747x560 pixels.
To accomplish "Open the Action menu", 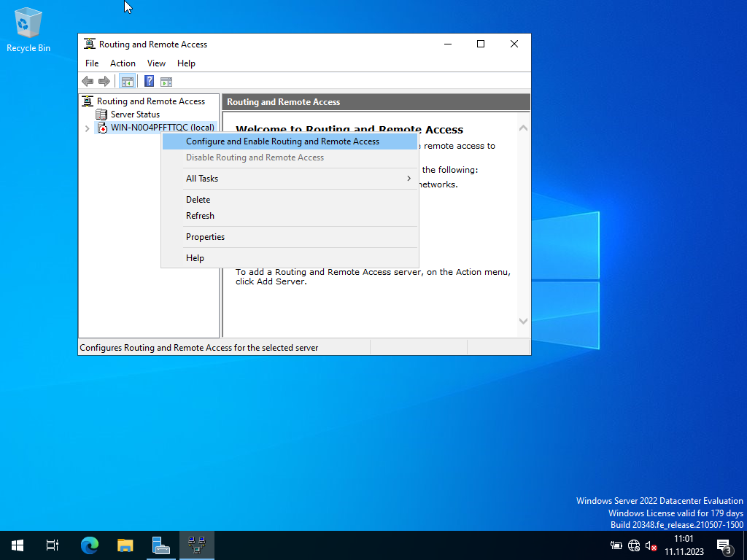I will click(x=123, y=63).
